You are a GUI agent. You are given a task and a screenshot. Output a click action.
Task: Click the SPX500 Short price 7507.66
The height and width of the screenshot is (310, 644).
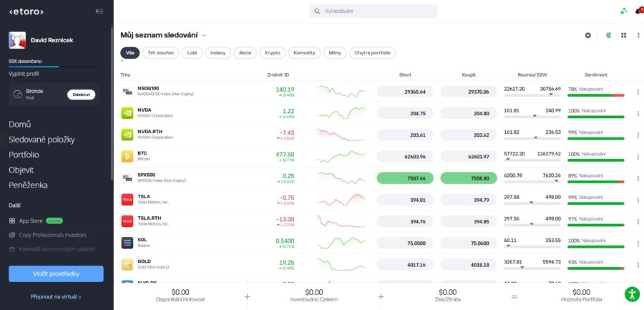[405, 178]
